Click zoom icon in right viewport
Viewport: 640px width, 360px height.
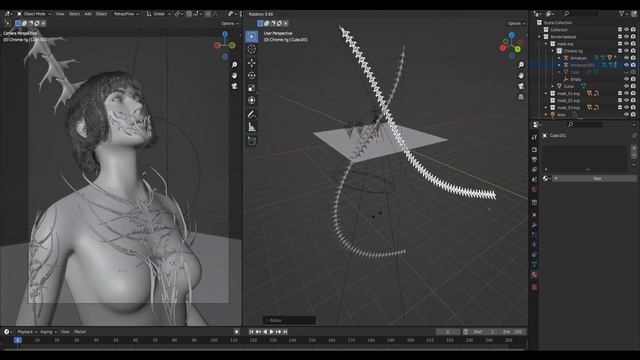[521, 65]
